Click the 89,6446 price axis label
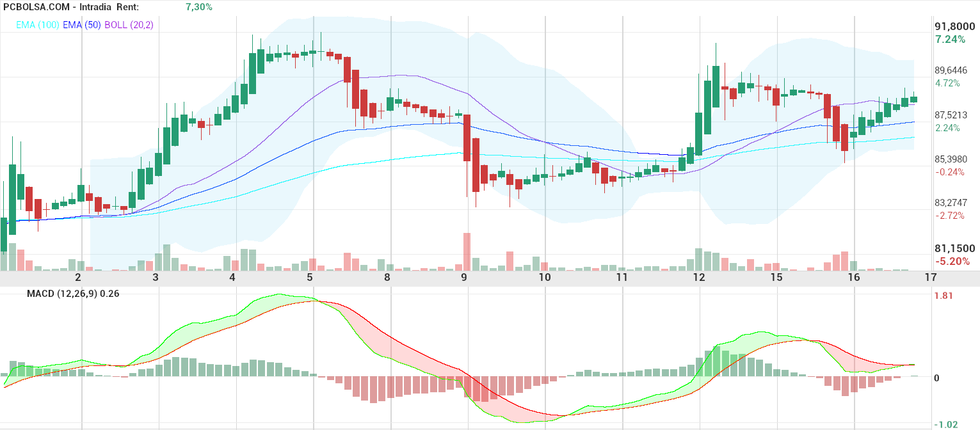 point(951,70)
